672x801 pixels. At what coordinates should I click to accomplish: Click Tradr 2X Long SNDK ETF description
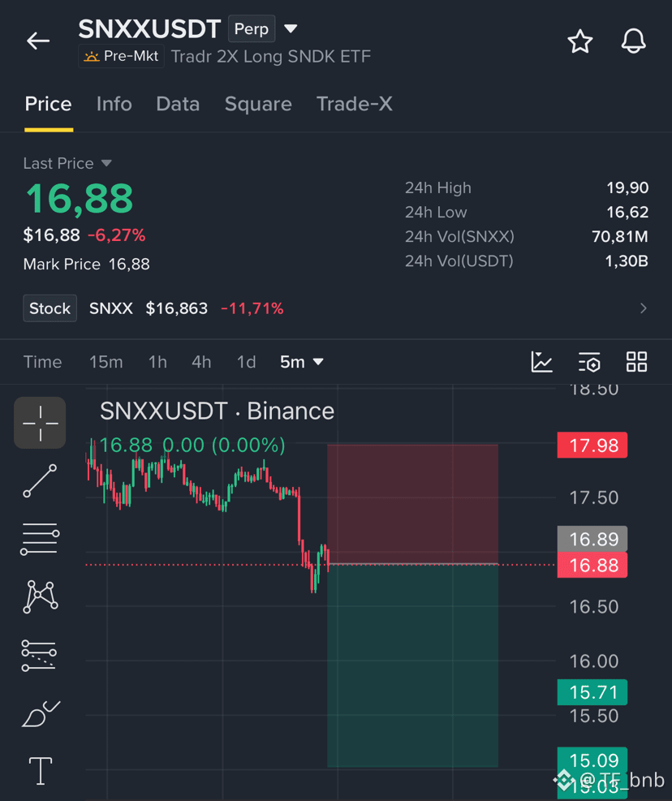pyautogui.click(x=271, y=57)
